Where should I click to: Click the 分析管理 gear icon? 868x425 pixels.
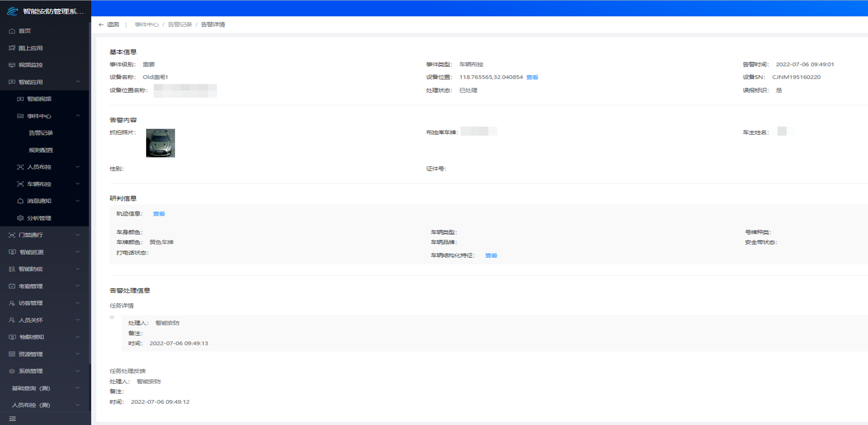point(20,218)
